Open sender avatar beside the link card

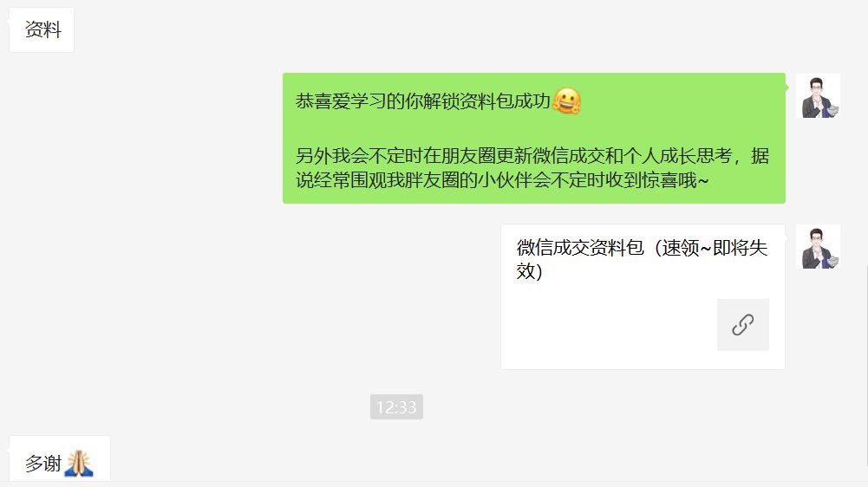(819, 247)
